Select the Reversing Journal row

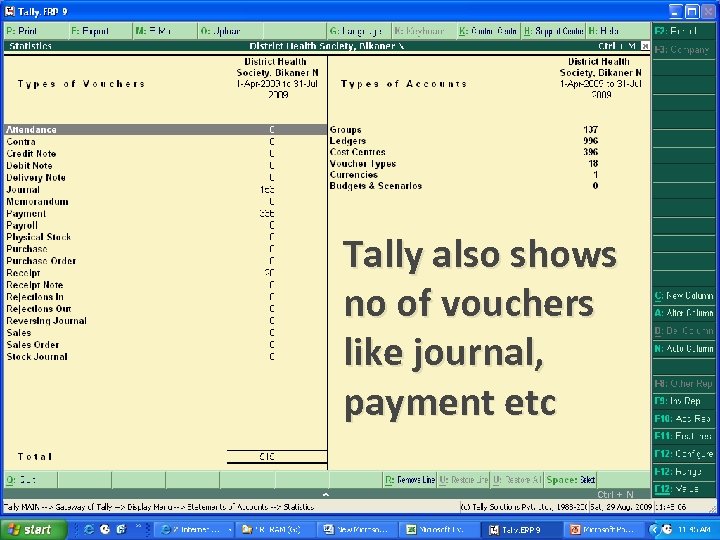tap(165, 321)
